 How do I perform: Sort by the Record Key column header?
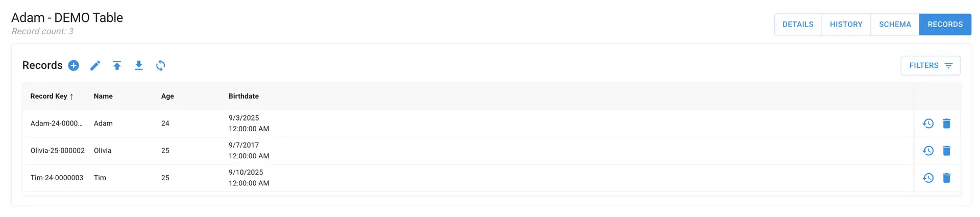click(x=49, y=96)
